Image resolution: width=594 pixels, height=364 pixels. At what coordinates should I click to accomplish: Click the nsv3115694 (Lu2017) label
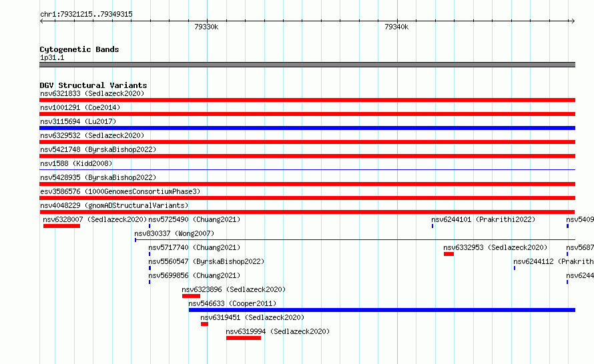click(x=78, y=121)
